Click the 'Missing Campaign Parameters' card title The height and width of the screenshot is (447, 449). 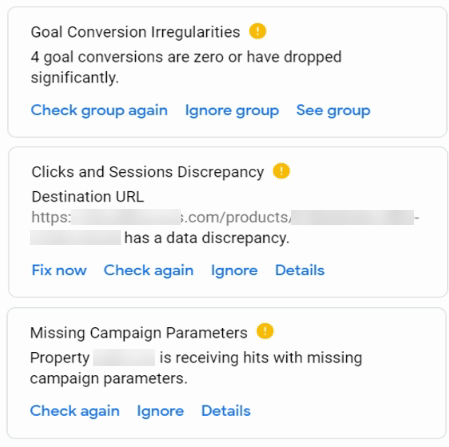[139, 333]
